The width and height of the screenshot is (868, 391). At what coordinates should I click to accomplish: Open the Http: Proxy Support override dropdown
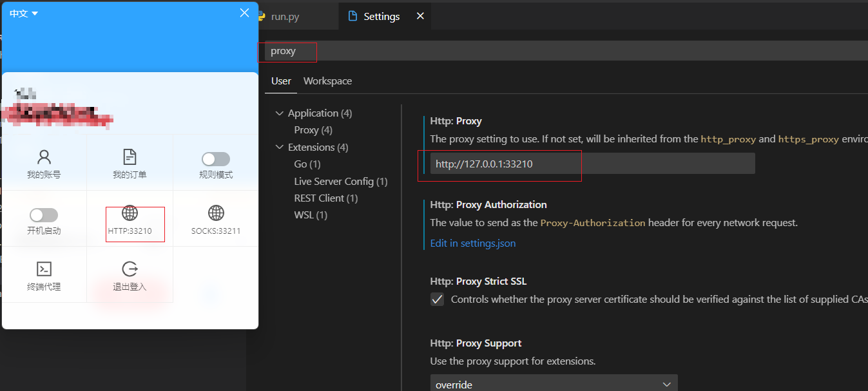(x=554, y=383)
